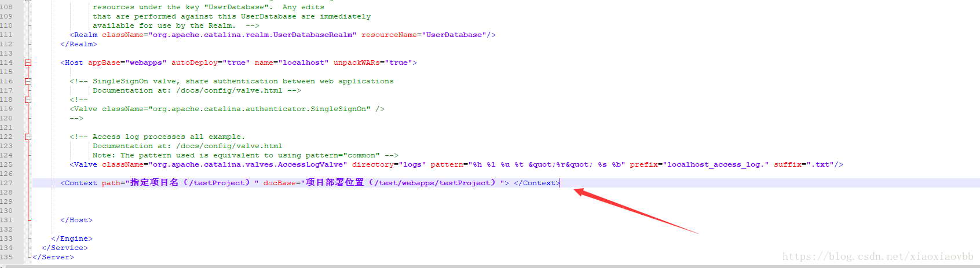This screenshot has width=980, height=268.
Task: Click the "</Host>" closing tag
Action: 76,220
